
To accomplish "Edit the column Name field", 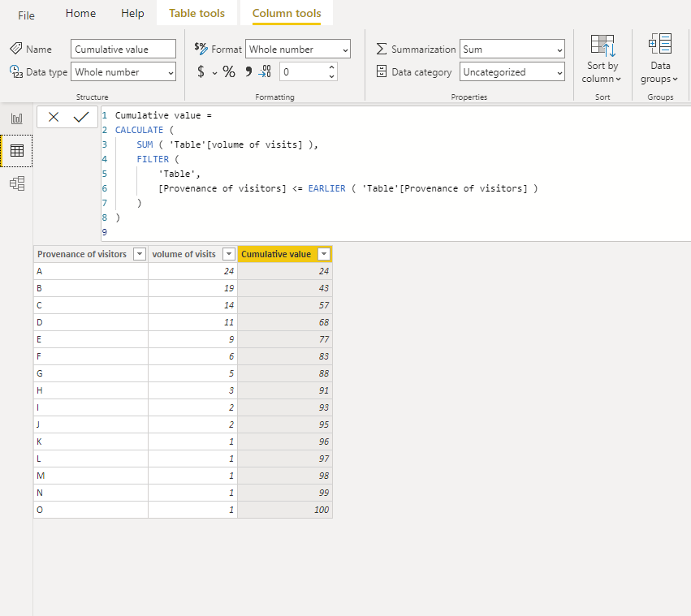I will [123, 49].
